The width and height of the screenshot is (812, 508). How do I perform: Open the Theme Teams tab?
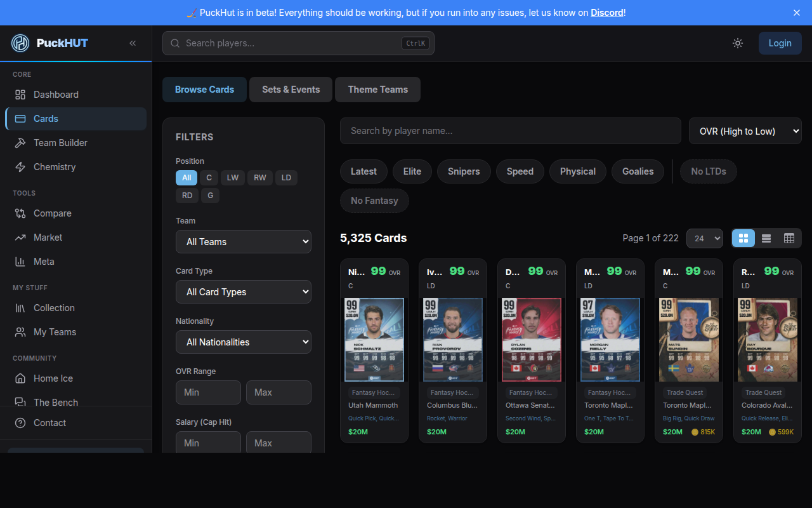coord(377,90)
